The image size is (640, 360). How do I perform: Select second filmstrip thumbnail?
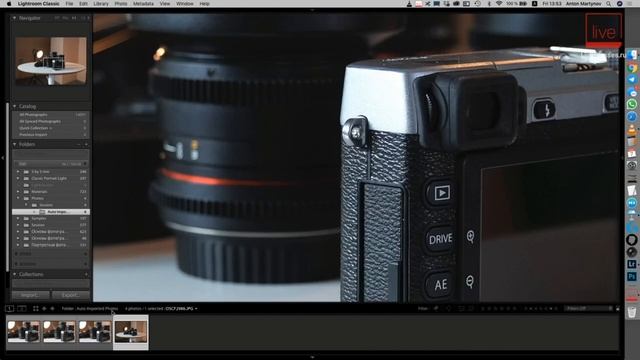point(59,331)
